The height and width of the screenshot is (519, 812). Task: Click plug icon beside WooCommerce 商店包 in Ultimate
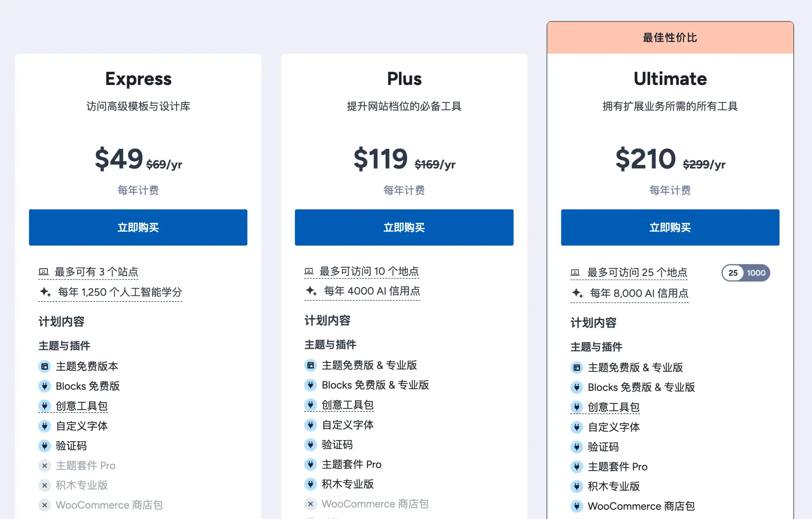[577, 506]
